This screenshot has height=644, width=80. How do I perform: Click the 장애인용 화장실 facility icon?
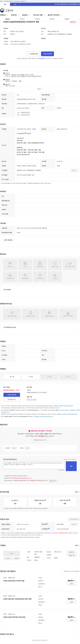pyautogui.click(x=49, y=314)
